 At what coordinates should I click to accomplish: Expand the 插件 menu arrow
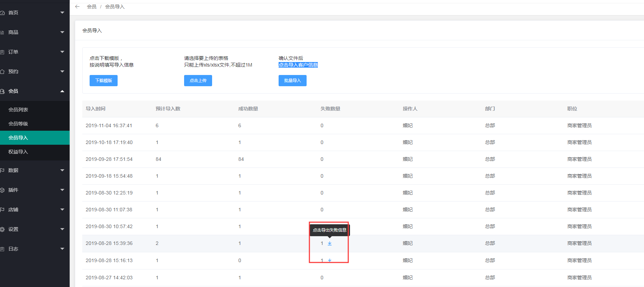coord(62,190)
